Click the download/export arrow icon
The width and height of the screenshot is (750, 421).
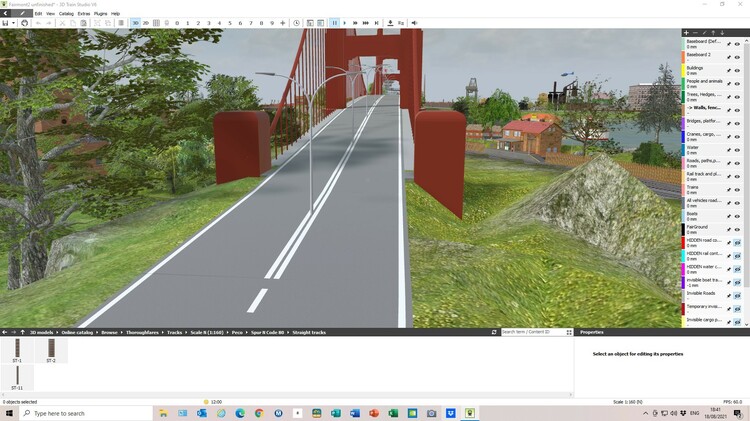pyautogui.click(x=390, y=23)
